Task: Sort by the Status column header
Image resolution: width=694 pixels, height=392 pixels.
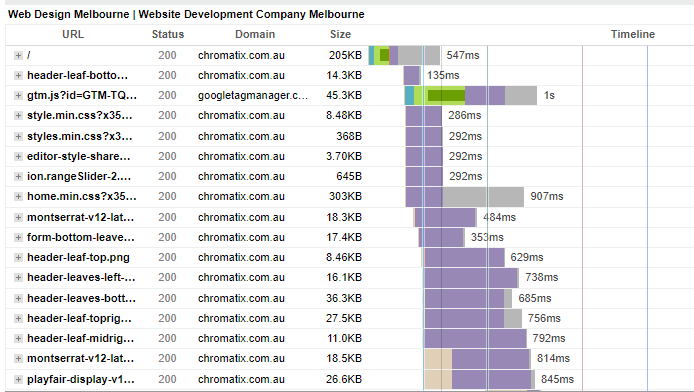Action: [x=168, y=35]
